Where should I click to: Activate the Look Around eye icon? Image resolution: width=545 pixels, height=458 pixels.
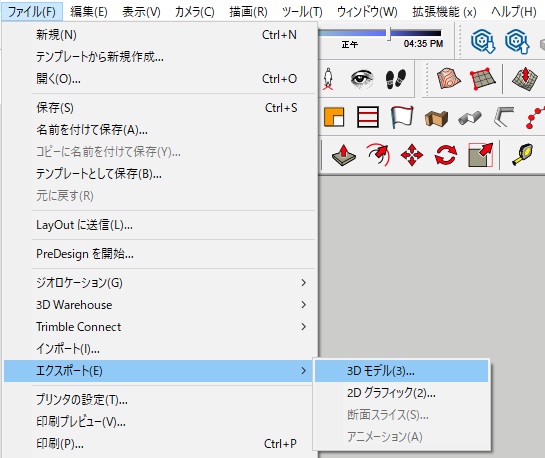coord(361,79)
